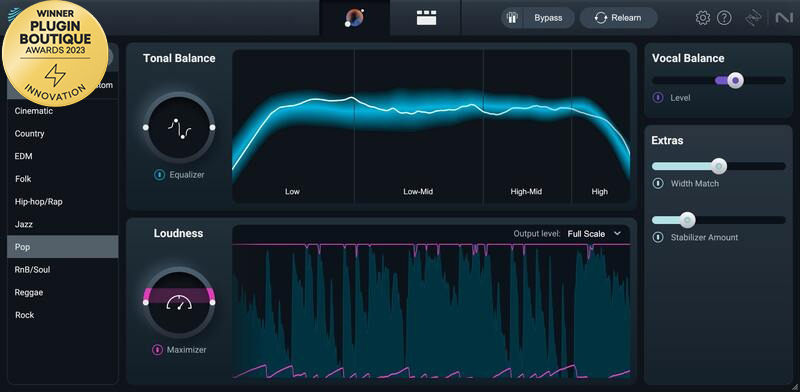Open settings gear icon
Image resolution: width=800 pixels, height=392 pixels.
click(703, 18)
